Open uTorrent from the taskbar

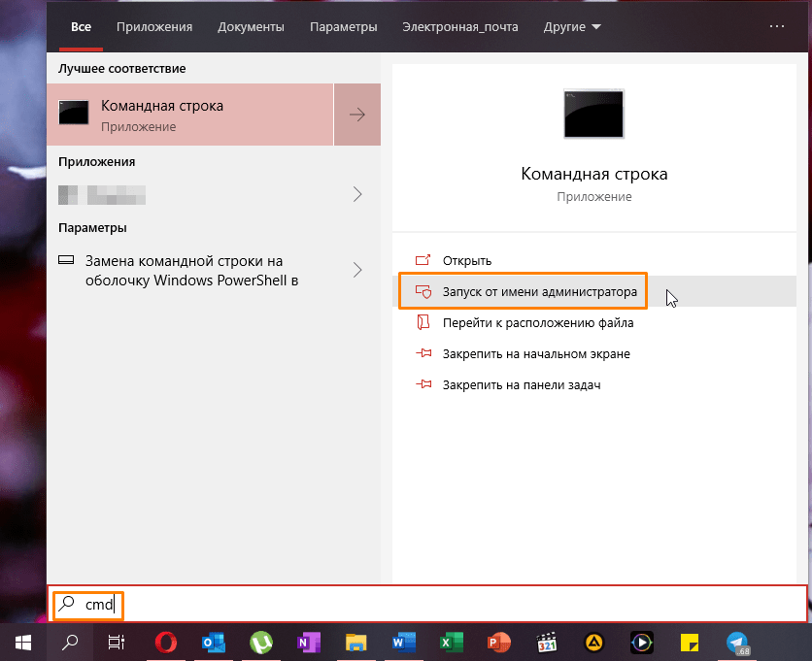pos(261,643)
